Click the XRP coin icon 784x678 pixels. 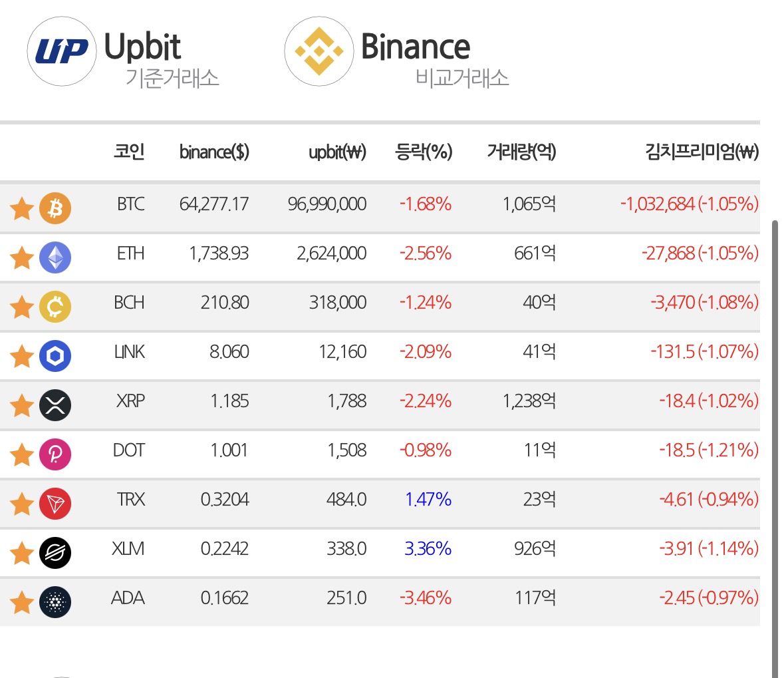coord(55,405)
